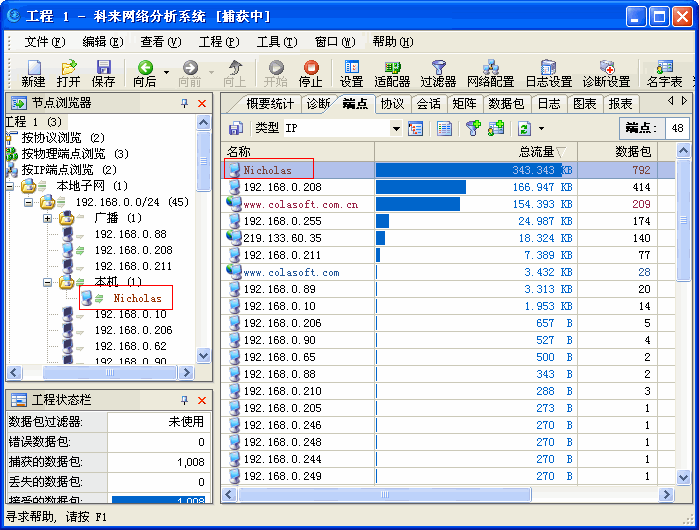Pin the 工程状态栏 panel

point(185,400)
